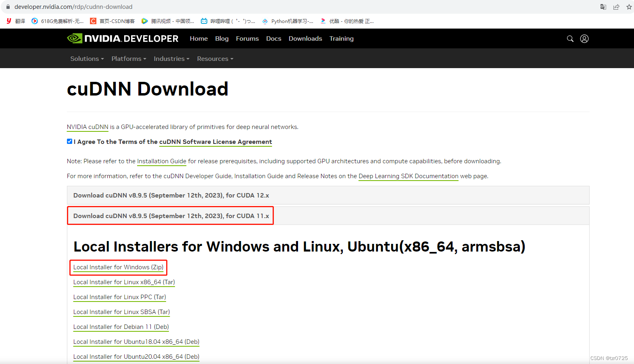Open the 首页-CSDN博客 bookmark
Viewport: 634px width, 364px height.
[113, 21]
